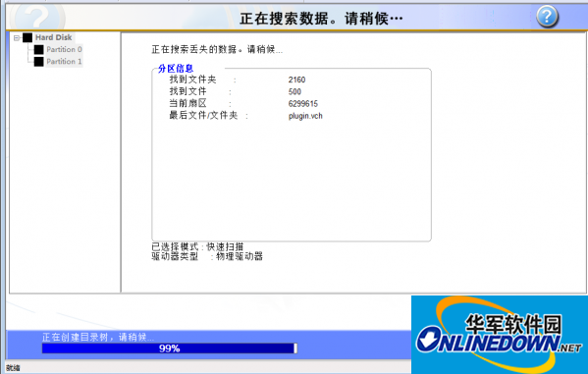Image resolution: width=588 pixels, height=374 pixels.
Task: Click the 正在搜索数据。请稍候 header title
Action: [321, 18]
